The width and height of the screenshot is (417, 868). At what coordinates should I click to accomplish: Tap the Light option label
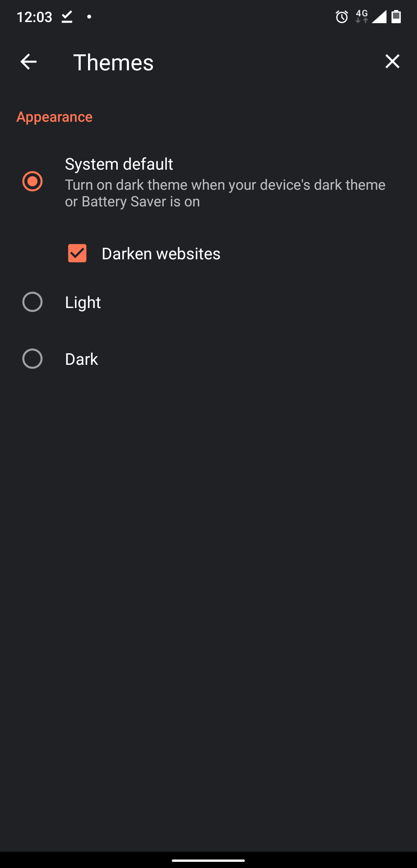pos(83,302)
